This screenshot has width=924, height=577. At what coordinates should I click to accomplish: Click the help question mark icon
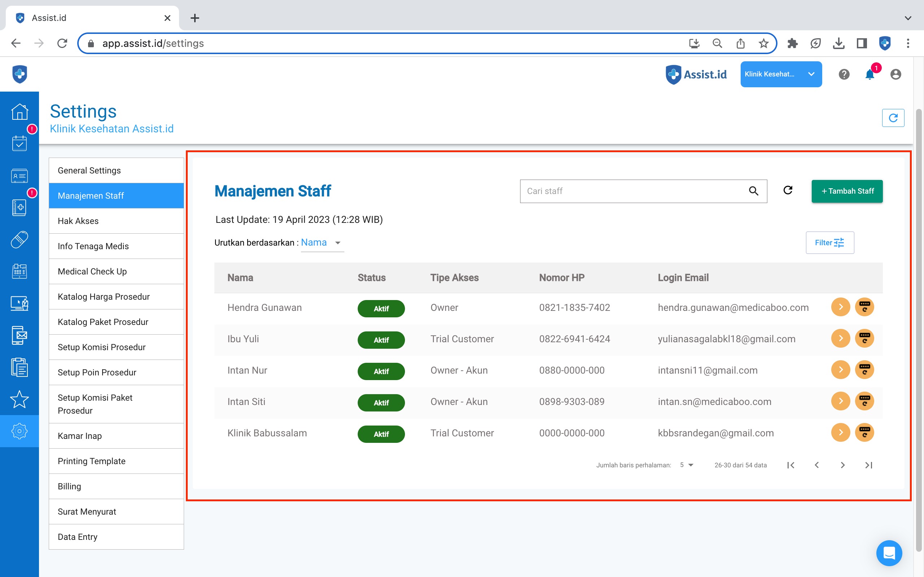tap(844, 74)
